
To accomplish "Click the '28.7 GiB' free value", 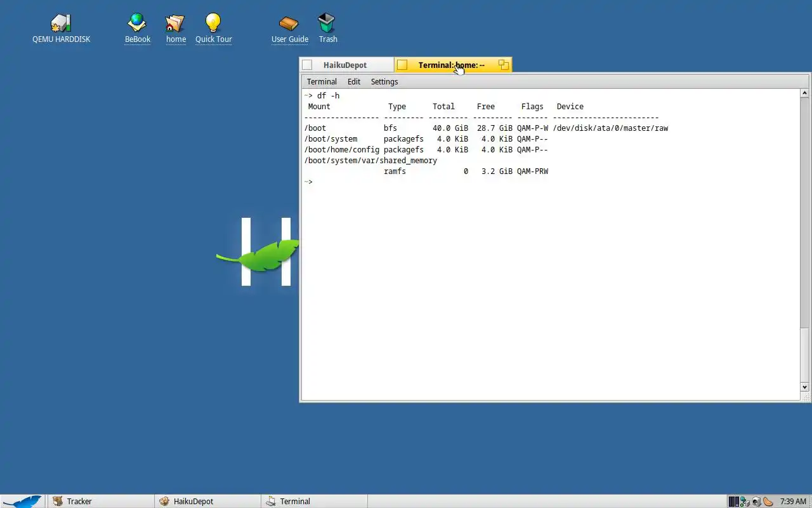I will point(495,128).
